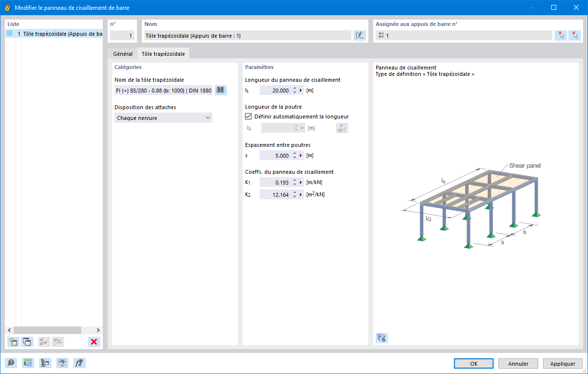Adjust K1 stepper arrows
The image size is (588, 374).
point(294,182)
